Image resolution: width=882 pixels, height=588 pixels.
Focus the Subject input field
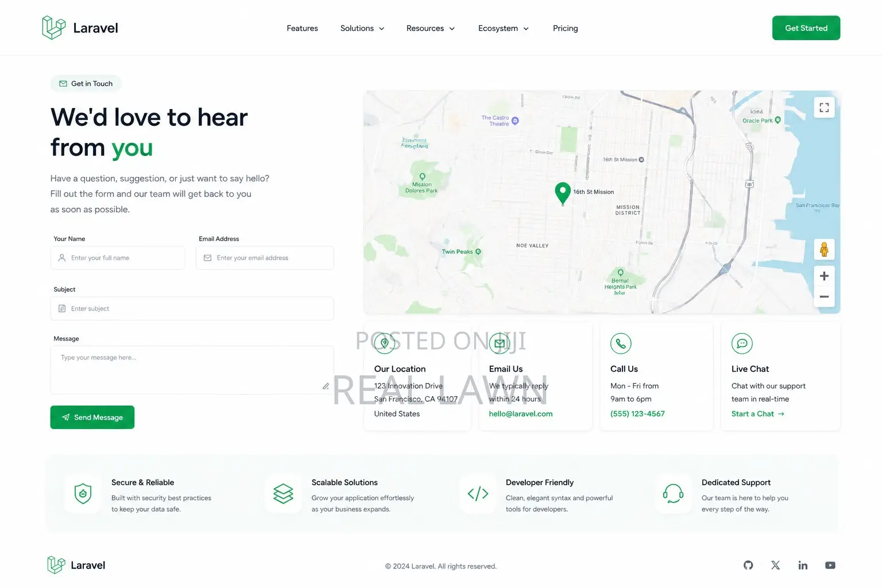192,308
